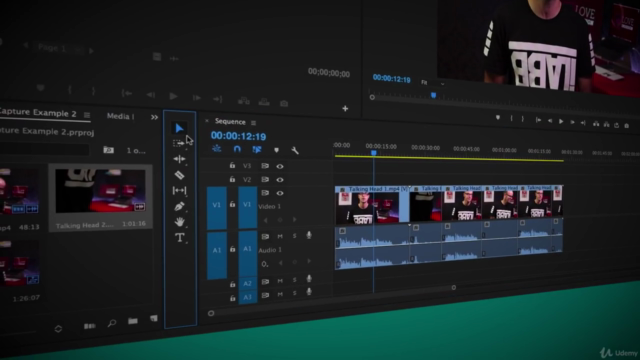The image size is (640, 360).
Task: Create a new bin folder icon
Action: click(x=133, y=321)
